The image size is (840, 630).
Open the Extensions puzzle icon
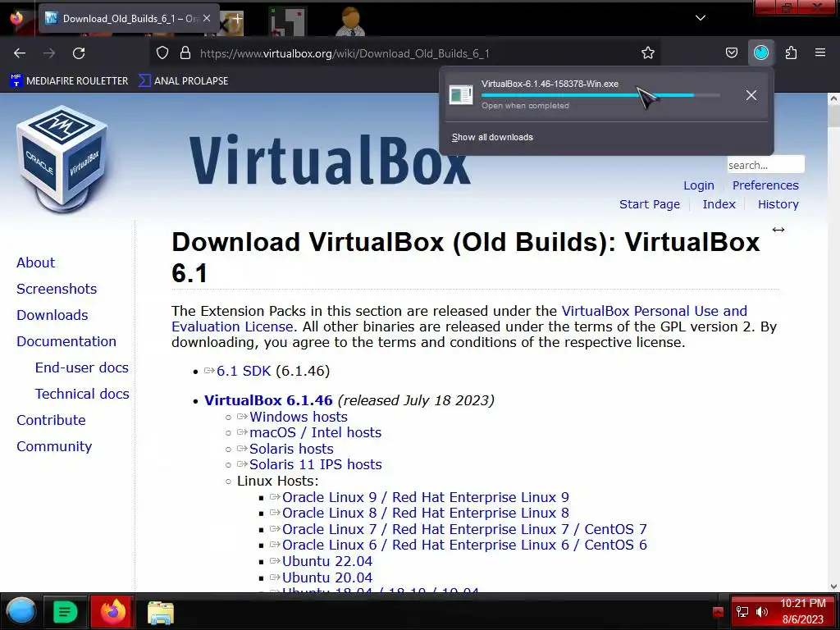pos(791,53)
